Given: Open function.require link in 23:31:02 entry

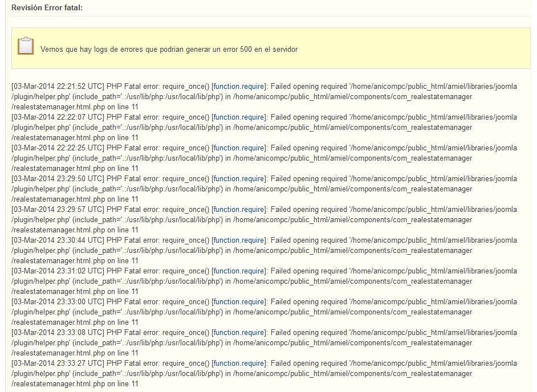Looking at the screenshot, I should tap(239, 271).
